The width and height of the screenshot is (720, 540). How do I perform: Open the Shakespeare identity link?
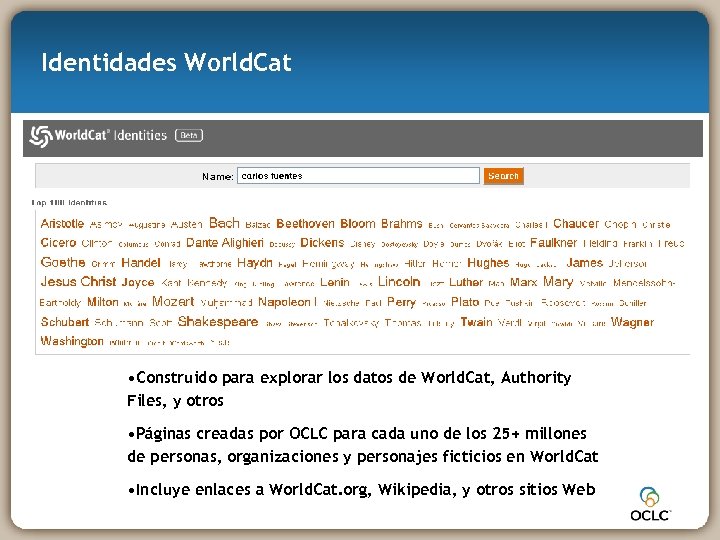tap(218, 322)
